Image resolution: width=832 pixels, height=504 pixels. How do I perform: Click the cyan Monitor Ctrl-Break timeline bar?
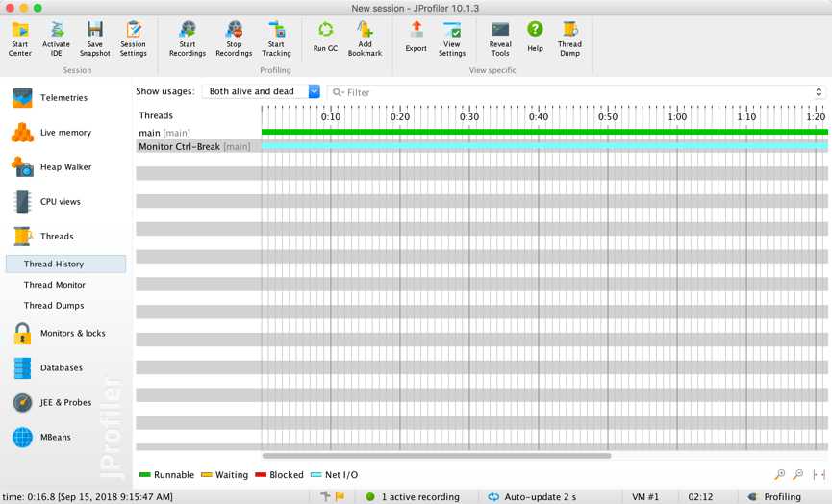pyautogui.click(x=544, y=146)
